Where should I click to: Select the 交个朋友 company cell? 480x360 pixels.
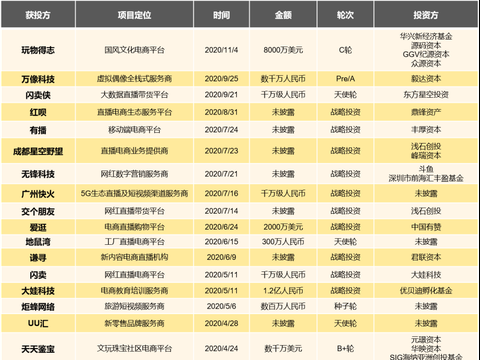(38, 211)
